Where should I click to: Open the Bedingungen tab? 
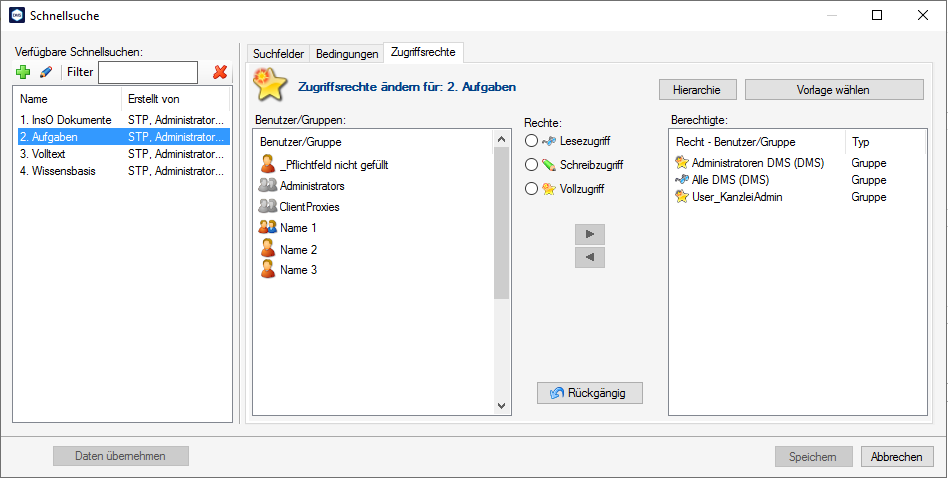pos(347,54)
